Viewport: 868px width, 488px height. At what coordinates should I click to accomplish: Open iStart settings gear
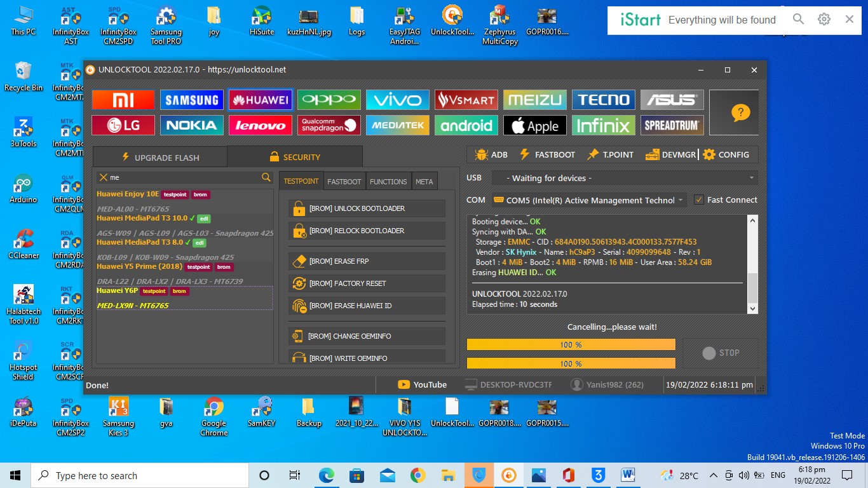pos(824,20)
